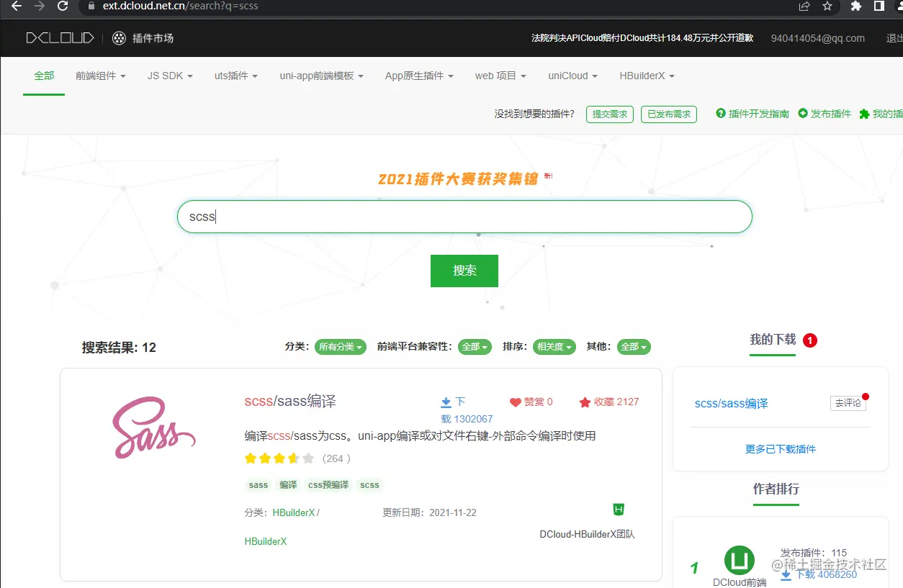Reload the page with the refresh icon
903x588 pixels.
[63, 6]
